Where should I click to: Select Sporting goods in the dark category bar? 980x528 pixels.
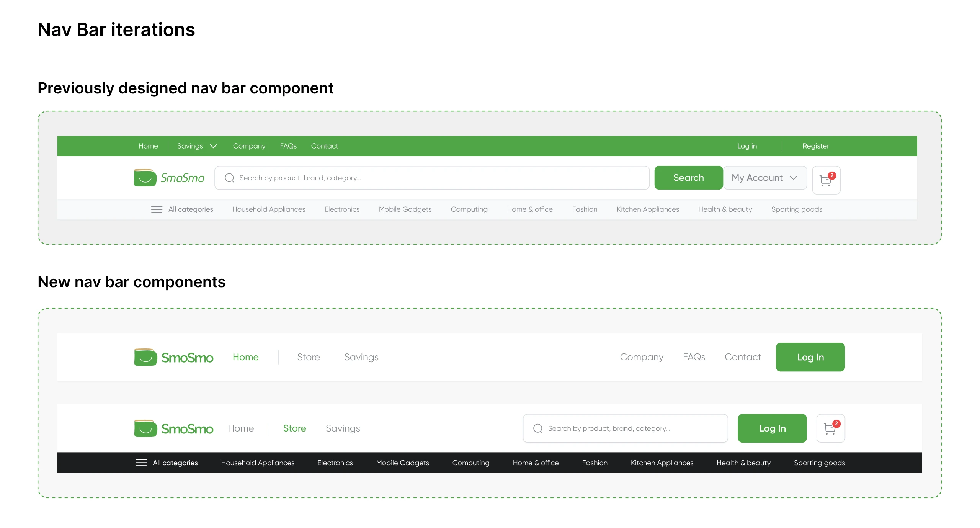coord(819,463)
